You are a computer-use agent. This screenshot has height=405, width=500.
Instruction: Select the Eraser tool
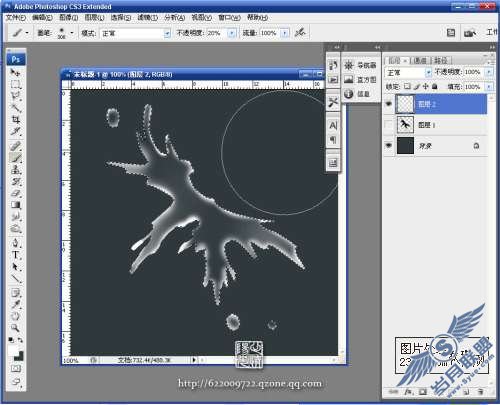click(x=15, y=193)
